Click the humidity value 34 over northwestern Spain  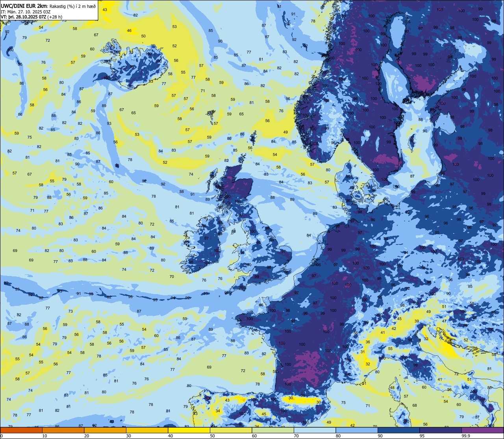(218, 411)
